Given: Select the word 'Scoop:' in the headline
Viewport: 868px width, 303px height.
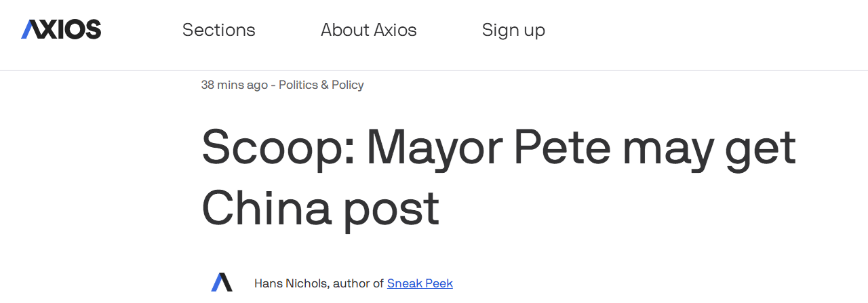Looking at the screenshot, I should tap(279, 148).
